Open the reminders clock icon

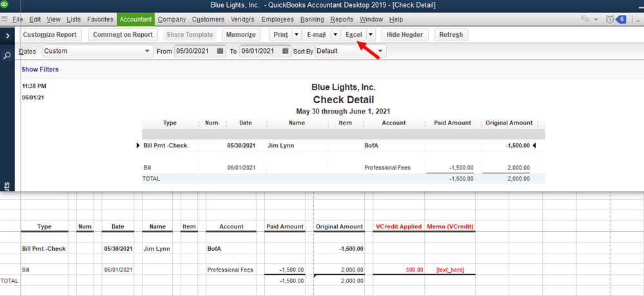tap(610, 19)
